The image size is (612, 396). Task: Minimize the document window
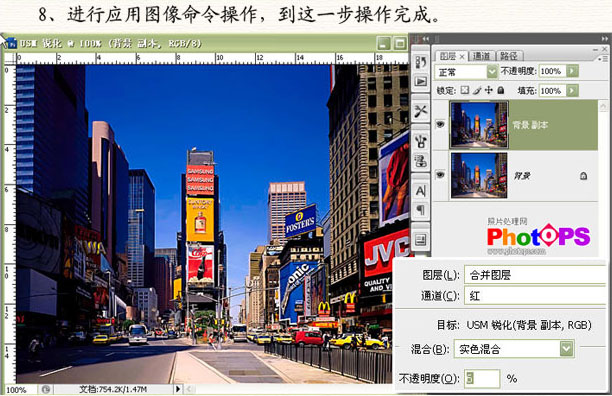(383, 43)
